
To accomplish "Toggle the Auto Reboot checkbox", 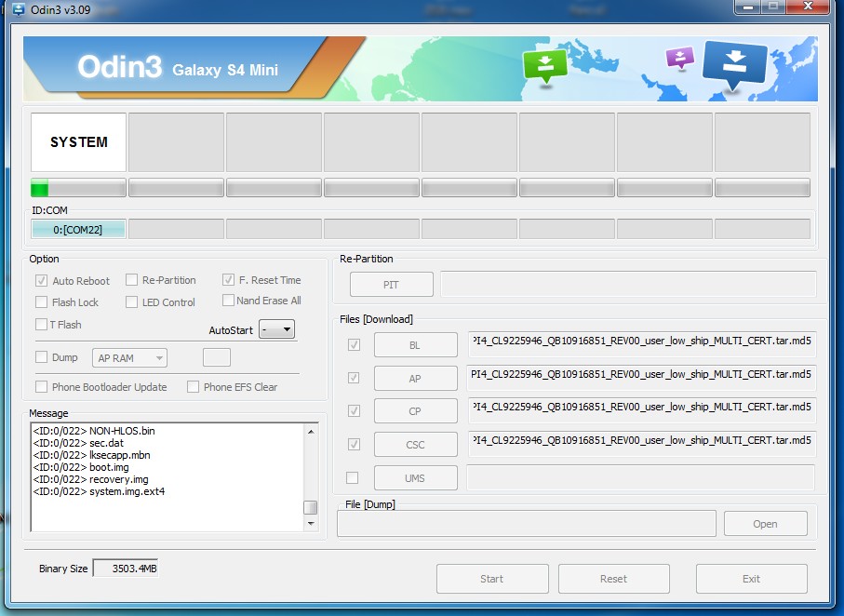I will [42, 280].
